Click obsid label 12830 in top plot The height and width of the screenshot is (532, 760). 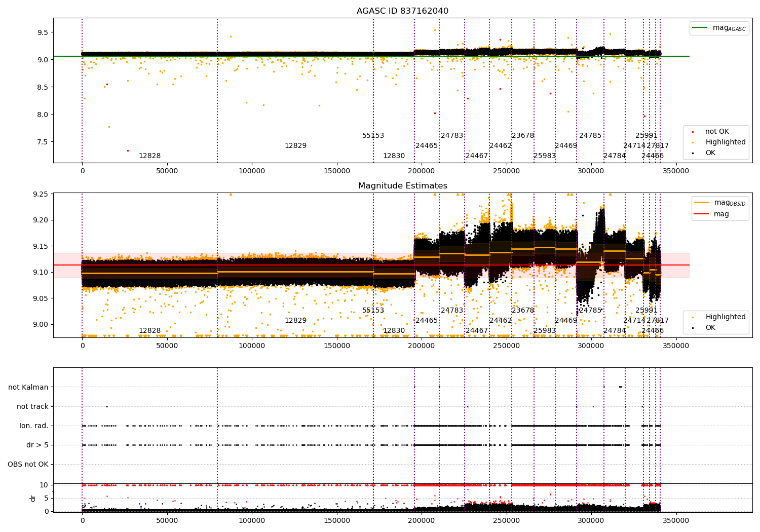pyautogui.click(x=394, y=156)
